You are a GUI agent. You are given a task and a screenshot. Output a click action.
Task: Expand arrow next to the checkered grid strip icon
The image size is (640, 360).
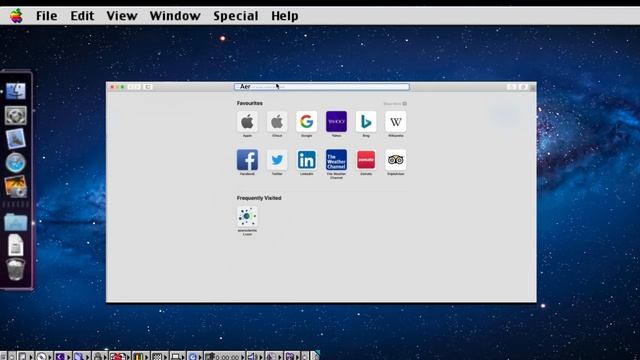click(x=165, y=357)
